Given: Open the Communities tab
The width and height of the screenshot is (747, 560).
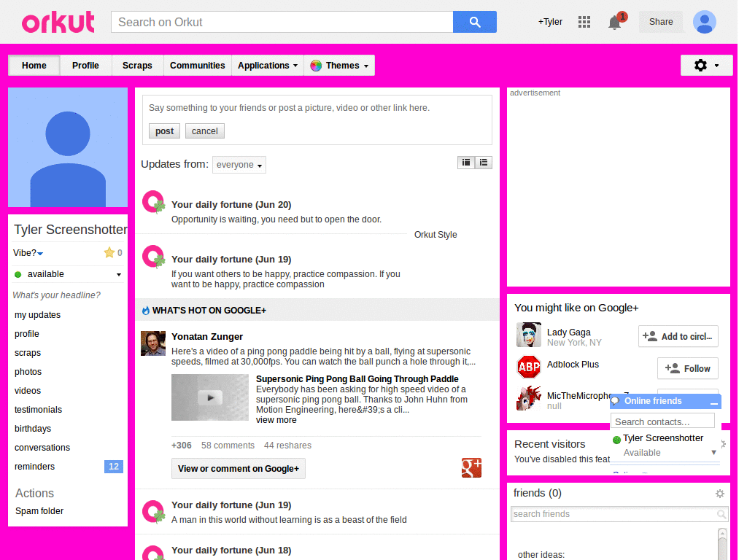Looking at the screenshot, I should (197, 65).
